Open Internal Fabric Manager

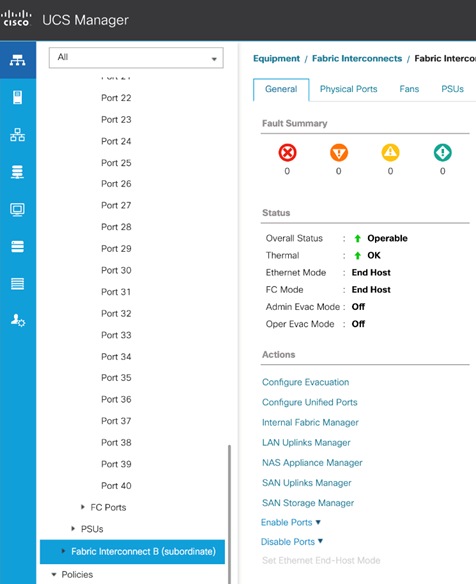click(x=310, y=422)
